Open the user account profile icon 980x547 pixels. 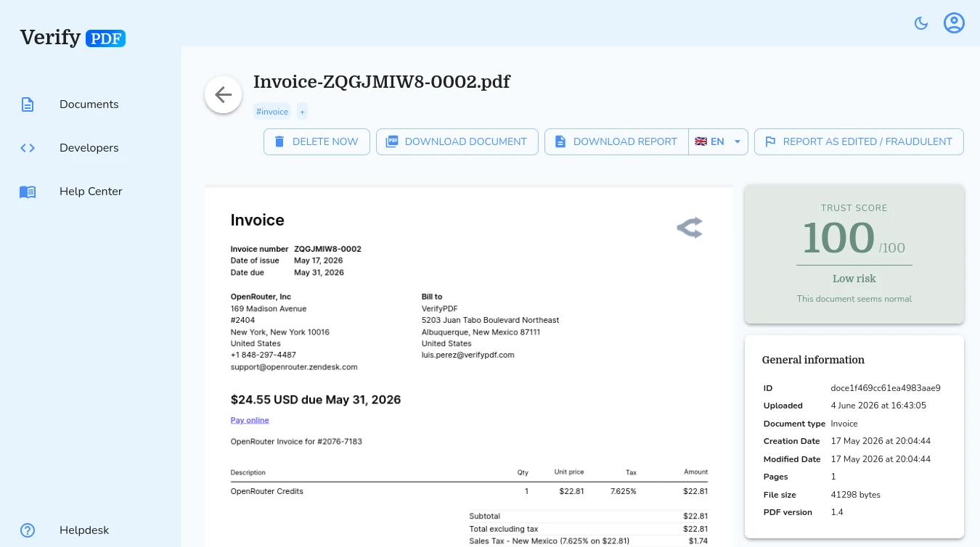(954, 23)
